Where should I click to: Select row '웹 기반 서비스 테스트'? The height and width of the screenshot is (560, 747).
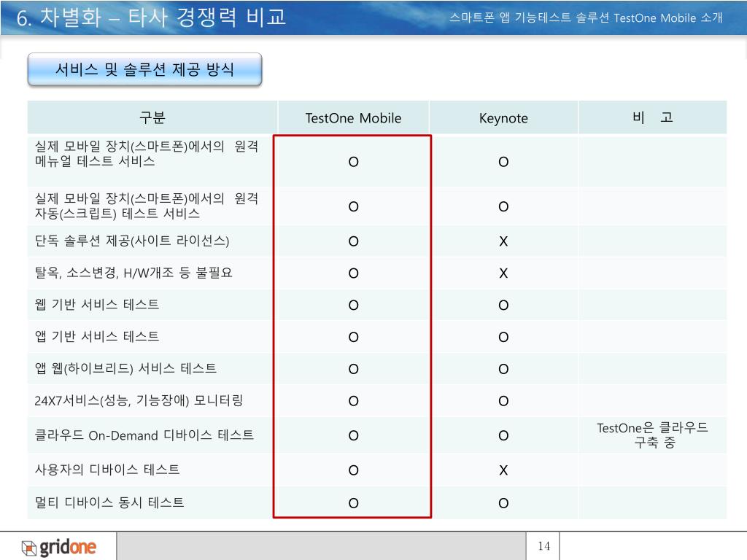pyautogui.click(x=377, y=305)
